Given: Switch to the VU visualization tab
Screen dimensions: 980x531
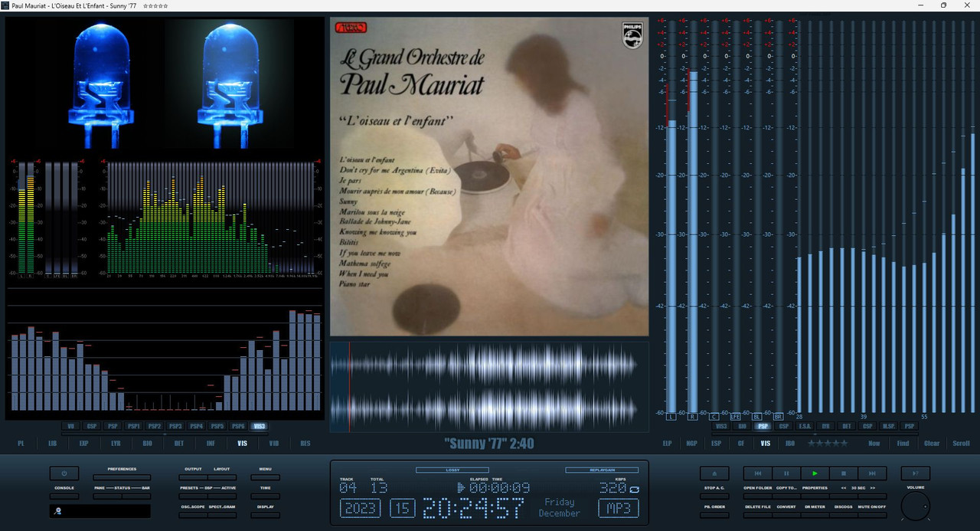Looking at the screenshot, I should click(x=71, y=426).
